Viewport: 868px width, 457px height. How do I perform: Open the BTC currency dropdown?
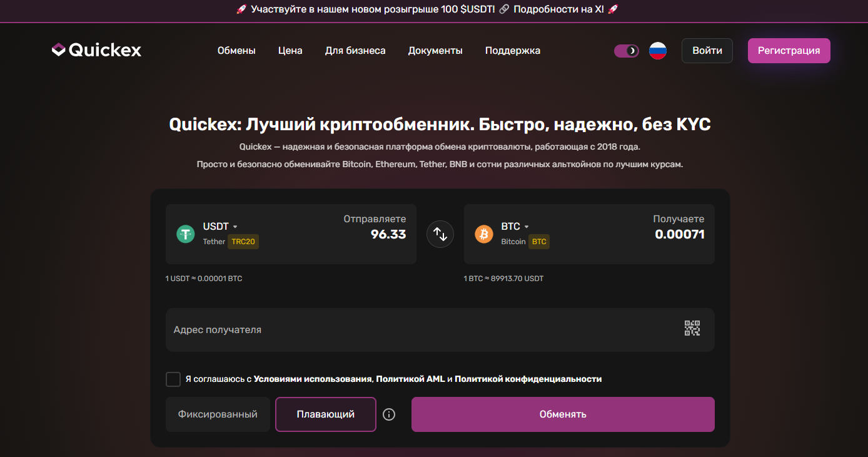515,227
